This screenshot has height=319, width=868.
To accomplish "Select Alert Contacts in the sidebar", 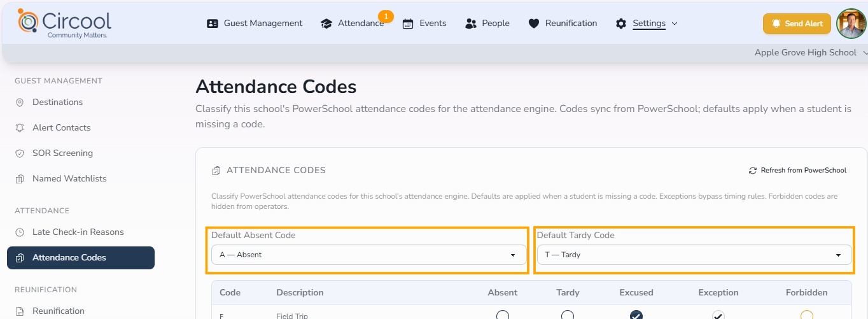I will 61,128.
